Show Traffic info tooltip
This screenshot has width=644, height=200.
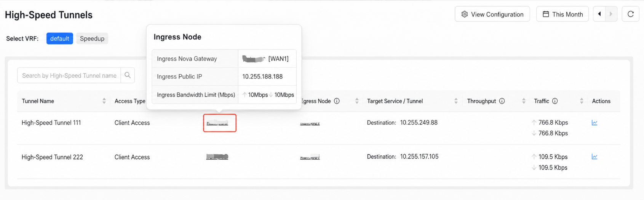[555, 101]
